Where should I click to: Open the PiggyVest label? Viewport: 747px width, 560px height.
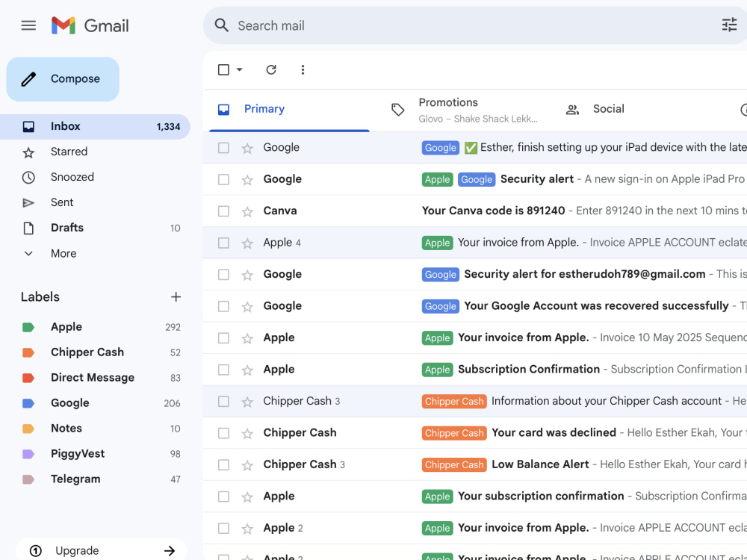point(96,454)
